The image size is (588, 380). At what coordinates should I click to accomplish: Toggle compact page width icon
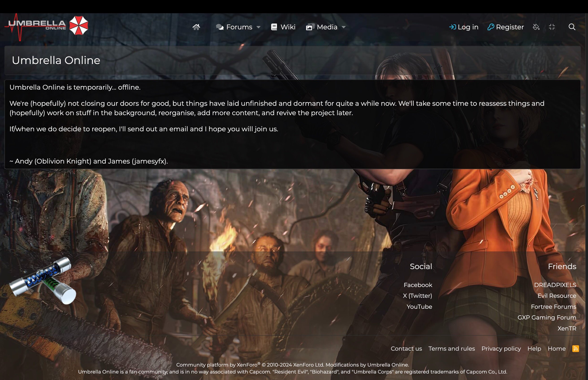point(552,27)
